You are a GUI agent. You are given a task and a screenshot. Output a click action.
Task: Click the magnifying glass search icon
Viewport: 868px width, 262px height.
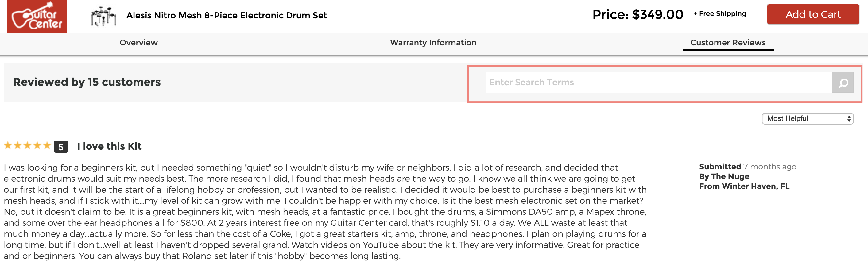(843, 83)
